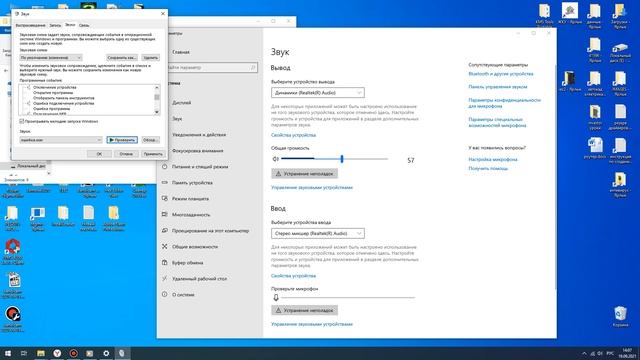Switch to Запись tab in Sound dialog

55,25
